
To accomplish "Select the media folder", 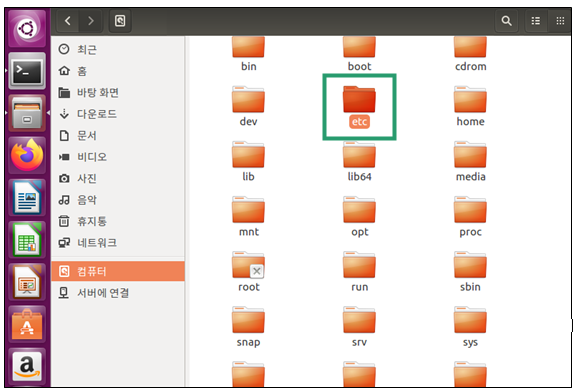I will [470, 162].
